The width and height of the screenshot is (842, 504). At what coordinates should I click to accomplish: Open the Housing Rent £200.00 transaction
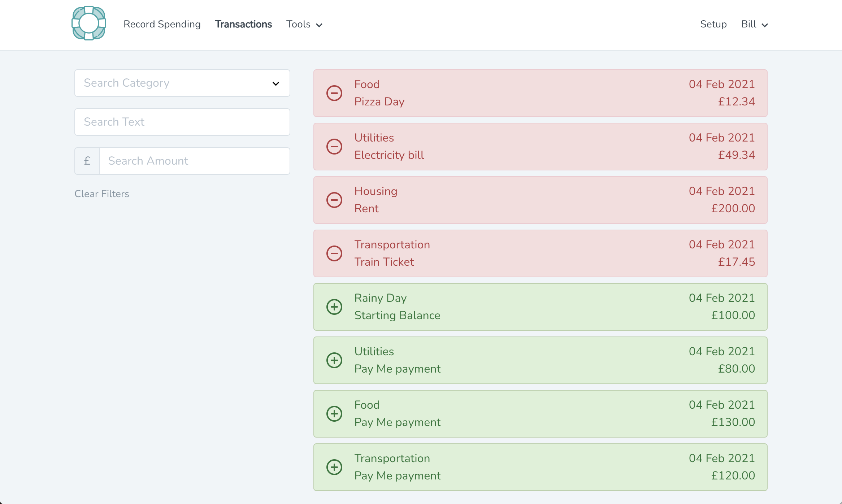tap(540, 200)
